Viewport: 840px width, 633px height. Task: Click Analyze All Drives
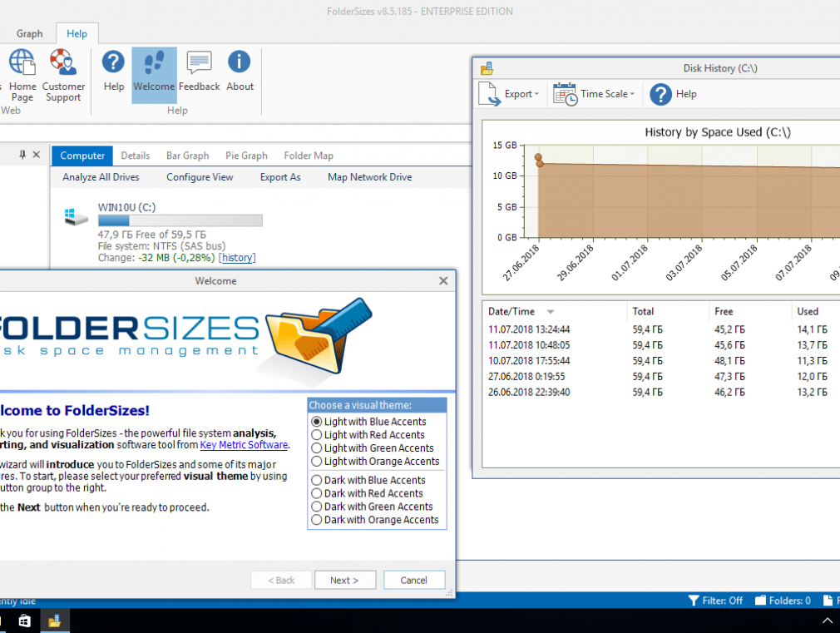101,177
